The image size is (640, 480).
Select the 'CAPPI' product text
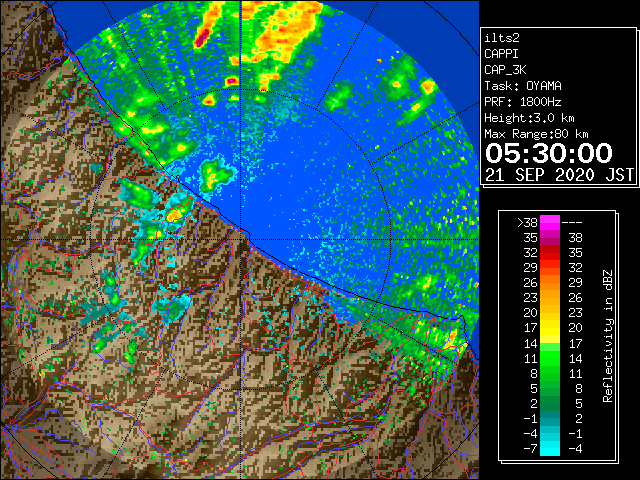(x=501, y=54)
